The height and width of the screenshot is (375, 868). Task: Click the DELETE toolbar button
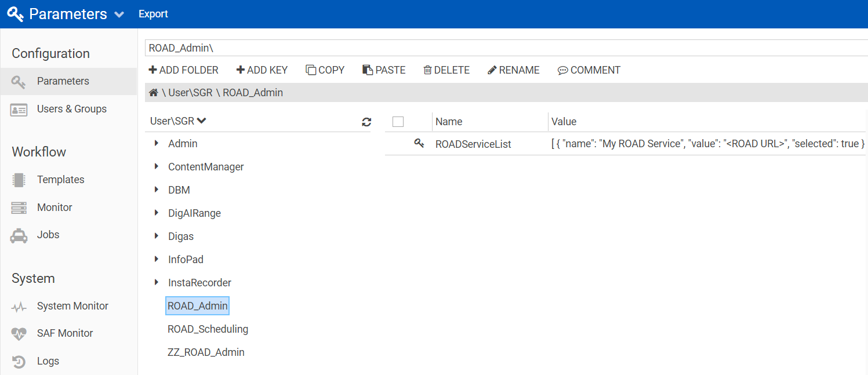(446, 70)
